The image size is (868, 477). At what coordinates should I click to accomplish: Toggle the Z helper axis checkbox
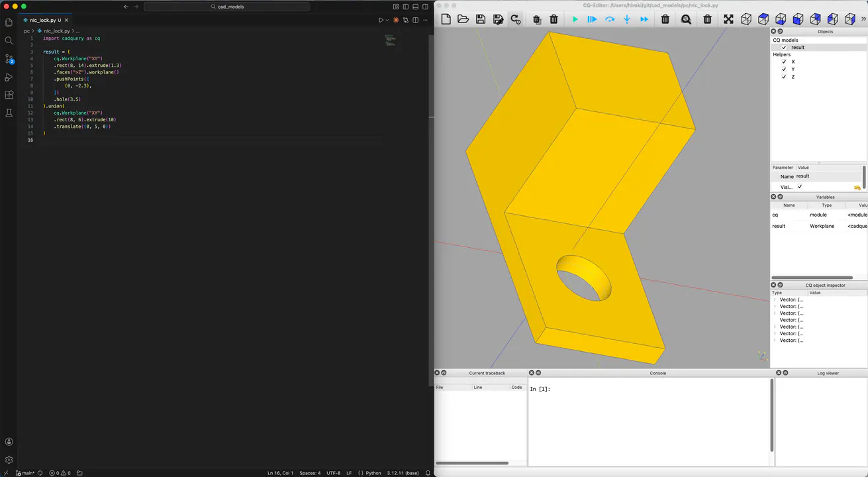784,77
